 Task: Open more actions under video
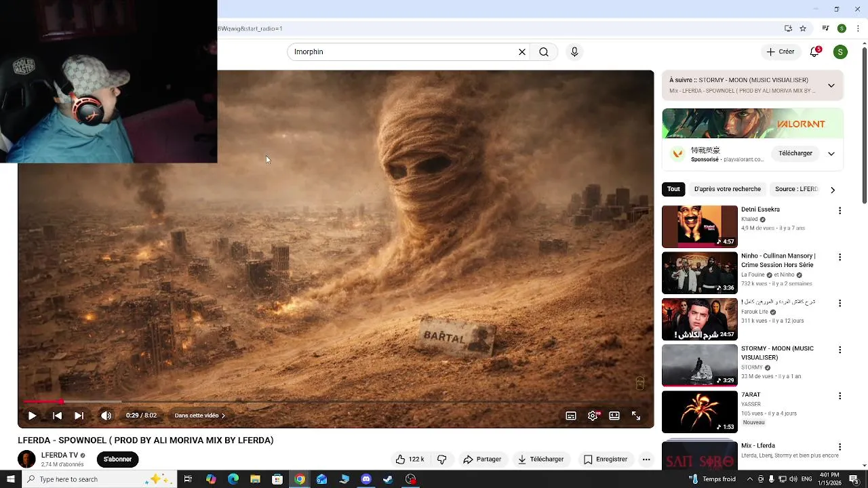(646, 459)
